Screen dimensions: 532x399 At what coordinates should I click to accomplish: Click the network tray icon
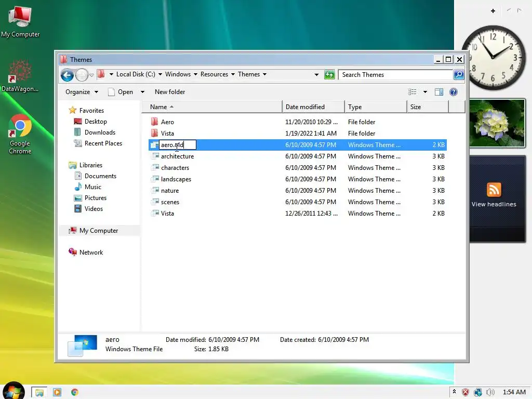tap(478, 393)
